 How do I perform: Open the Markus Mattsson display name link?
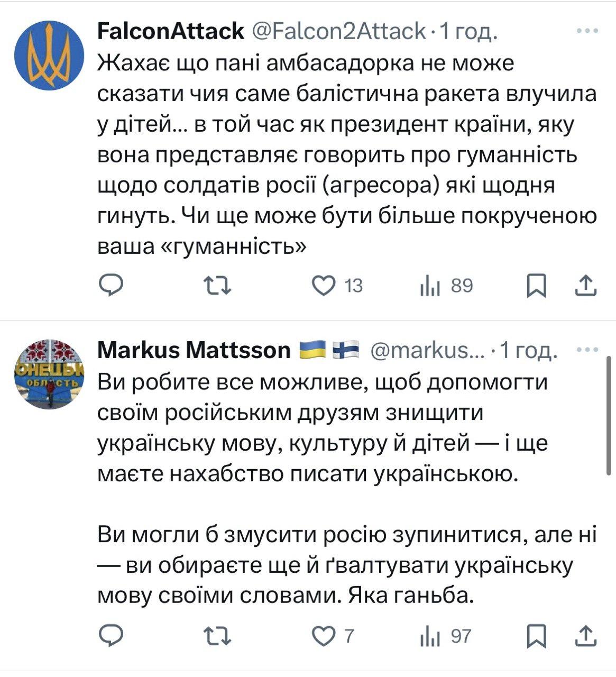[194, 350]
